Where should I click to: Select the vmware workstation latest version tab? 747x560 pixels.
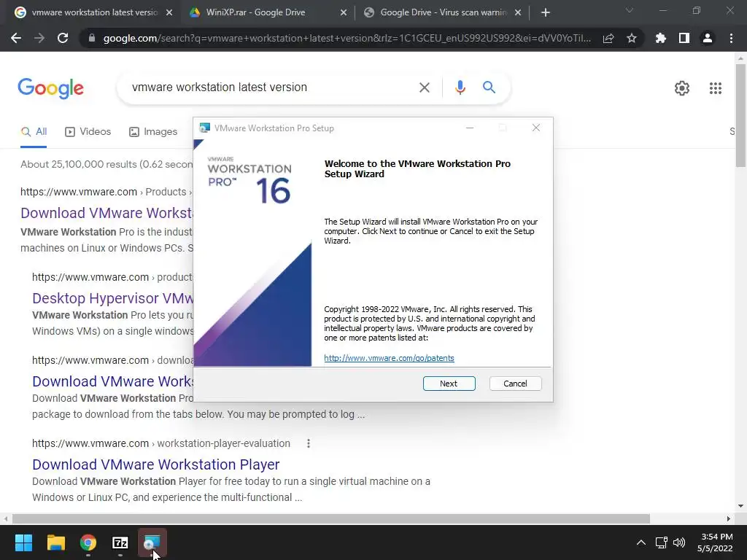coord(93,12)
